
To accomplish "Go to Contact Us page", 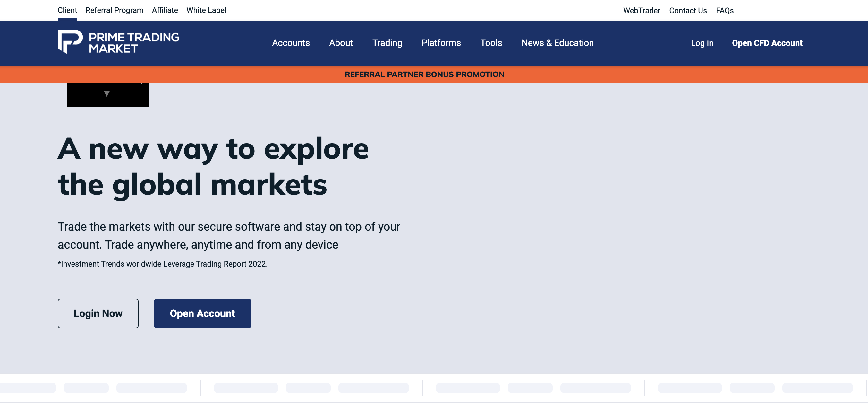I will (x=688, y=11).
